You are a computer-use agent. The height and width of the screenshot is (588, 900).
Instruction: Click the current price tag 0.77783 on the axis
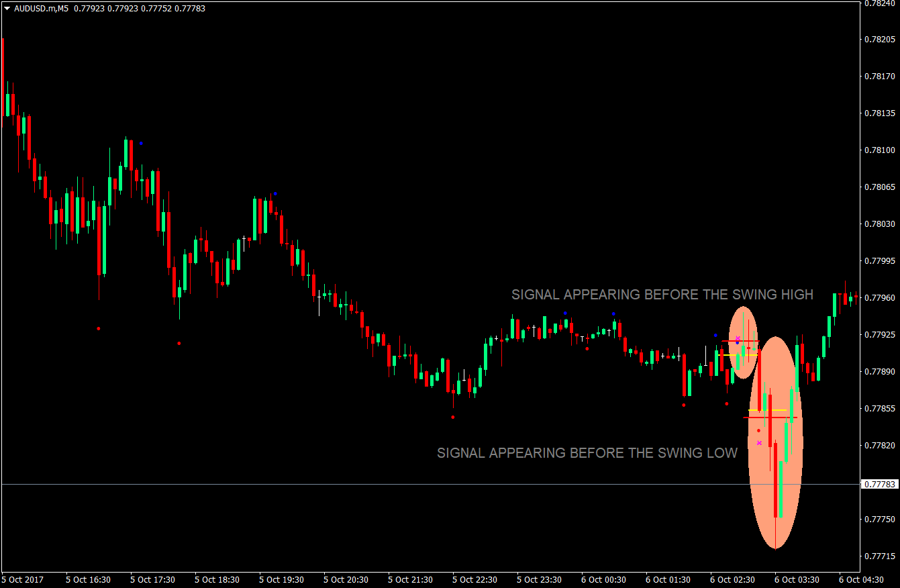879,484
